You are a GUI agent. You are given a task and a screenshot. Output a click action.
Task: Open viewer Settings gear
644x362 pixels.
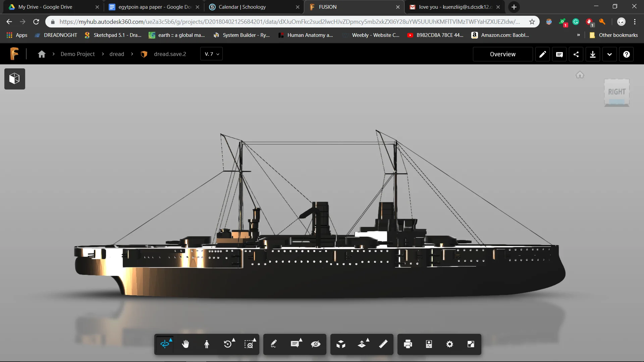point(450,344)
